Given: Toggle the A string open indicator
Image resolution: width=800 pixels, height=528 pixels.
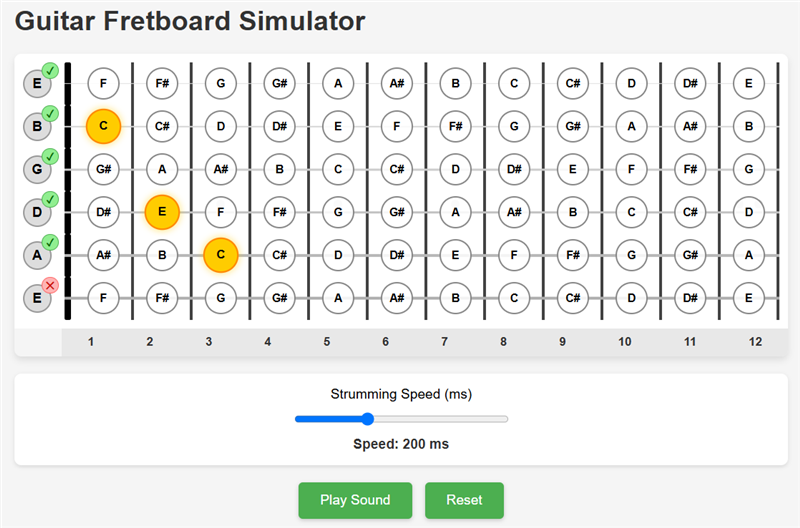Looking at the screenshot, I should pyautogui.click(x=50, y=242).
